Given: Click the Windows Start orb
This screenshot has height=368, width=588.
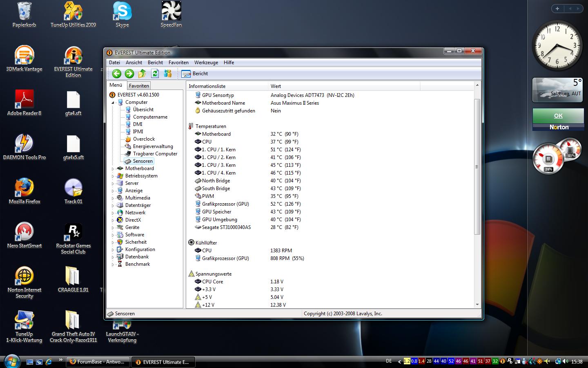Looking at the screenshot, I should [11, 361].
